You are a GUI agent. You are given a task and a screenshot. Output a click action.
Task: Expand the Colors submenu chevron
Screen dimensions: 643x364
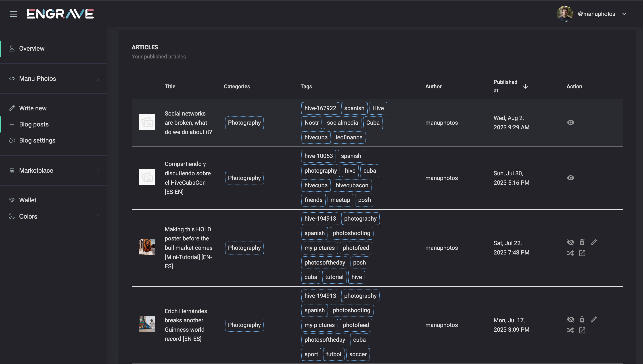point(98,217)
